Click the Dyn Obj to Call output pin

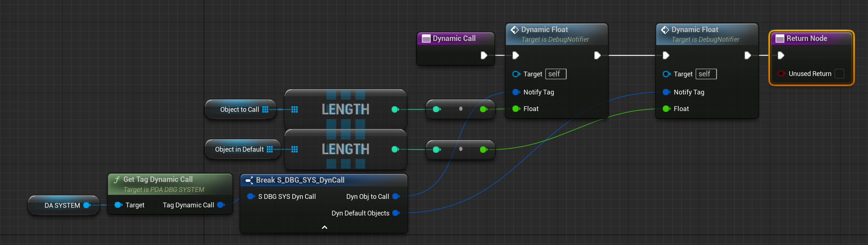coord(396,197)
